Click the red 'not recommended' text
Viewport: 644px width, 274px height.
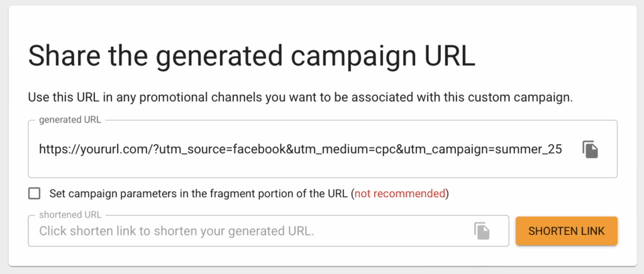(x=399, y=193)
